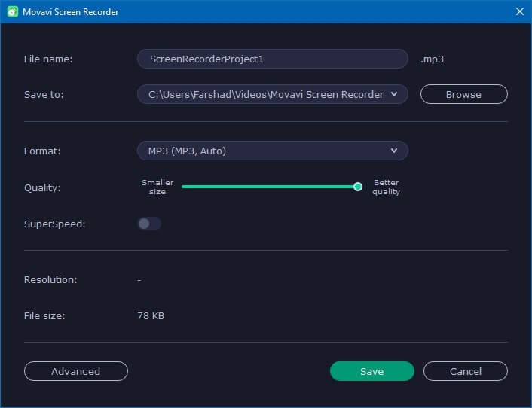This screenshot has width=532, height=408.
Task: Click the Movavi Screen Recorder app icon
Action: 13,11
